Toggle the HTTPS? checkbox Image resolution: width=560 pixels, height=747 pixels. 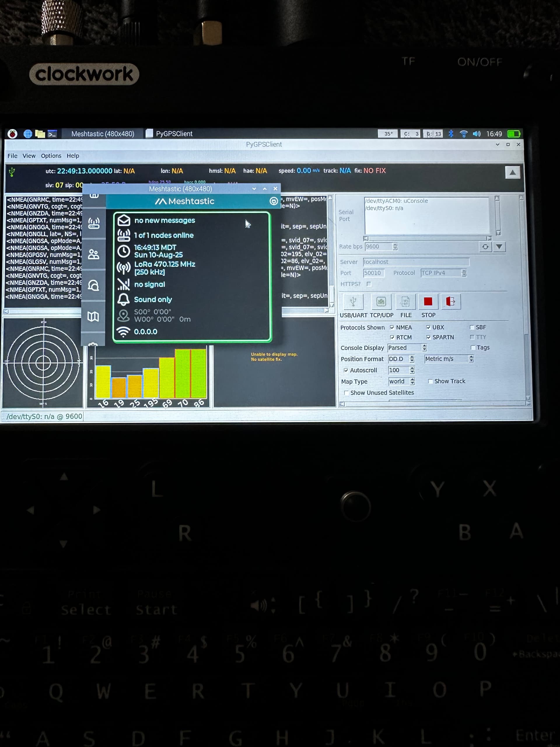(369, 284)
